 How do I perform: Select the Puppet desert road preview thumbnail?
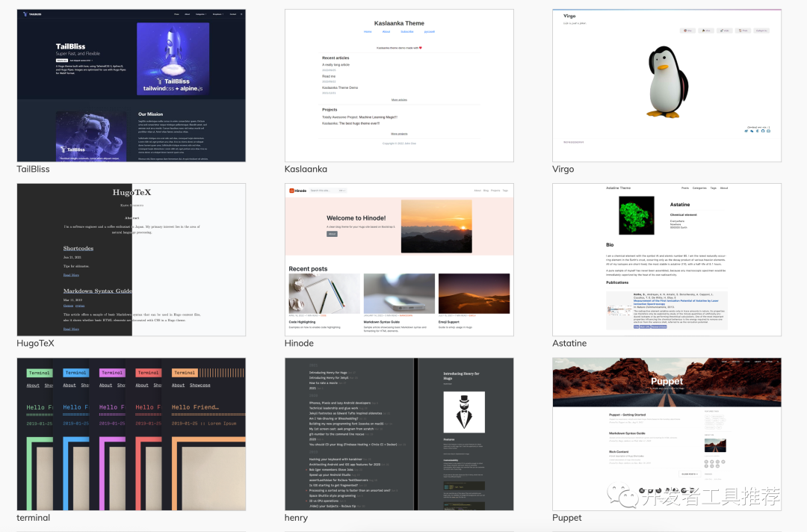(667, 434)
